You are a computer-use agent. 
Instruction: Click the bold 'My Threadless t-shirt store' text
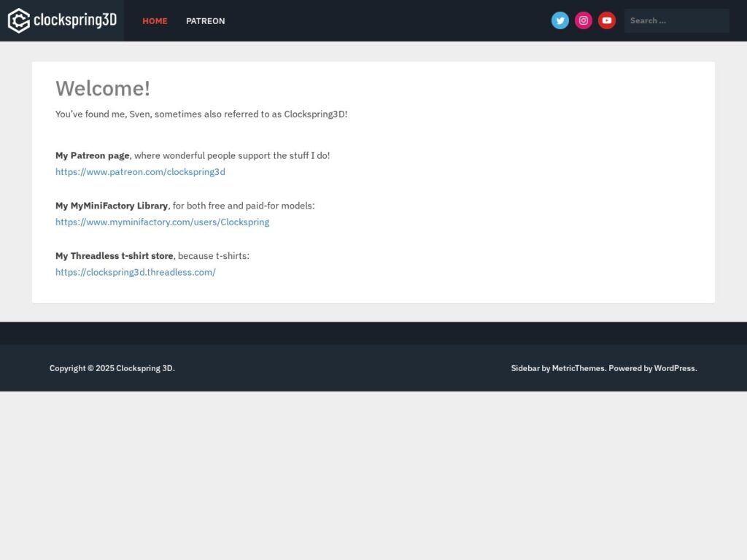coord(115,256)
